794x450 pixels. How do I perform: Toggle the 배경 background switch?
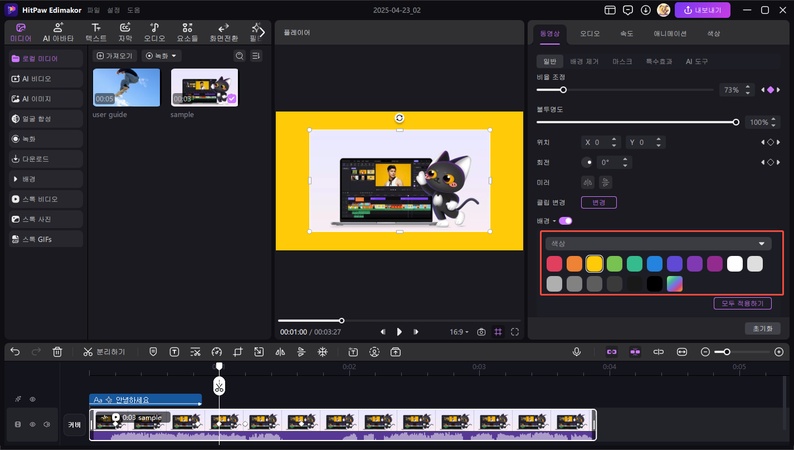tap(566, 221)
